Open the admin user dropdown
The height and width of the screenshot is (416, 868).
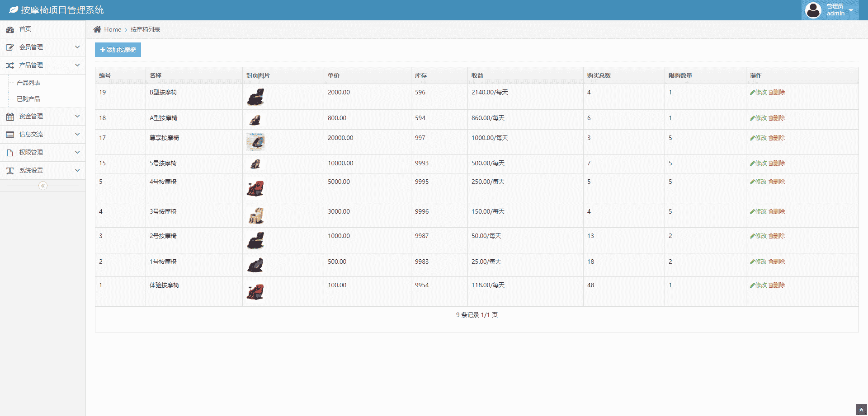[x=830, y=10]
